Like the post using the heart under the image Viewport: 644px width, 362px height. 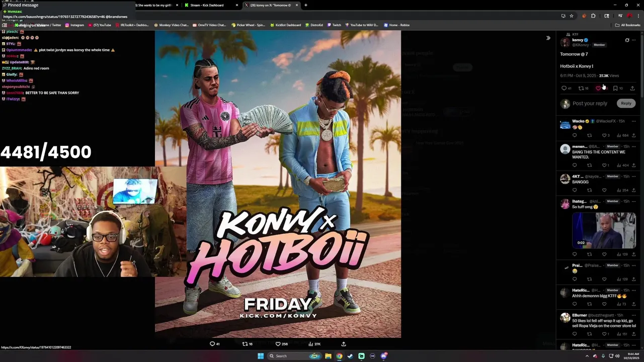(278, 344)
